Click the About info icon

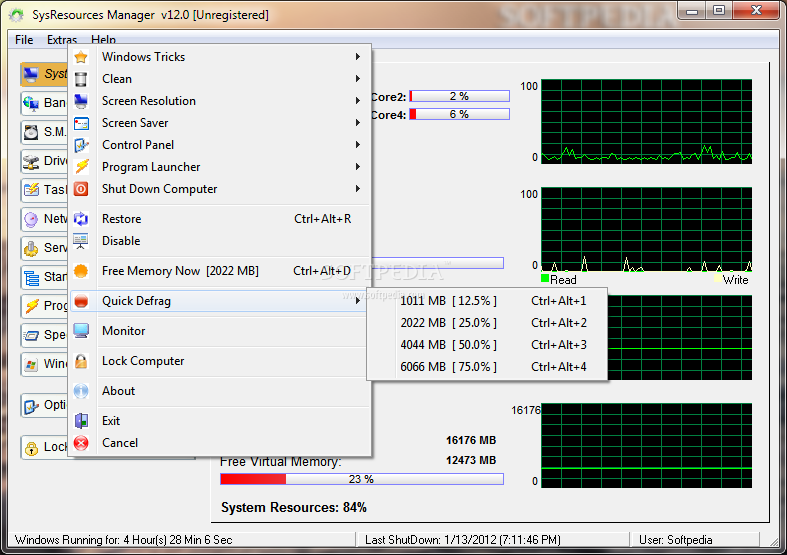pyautogui.click(x=81, y=391)
